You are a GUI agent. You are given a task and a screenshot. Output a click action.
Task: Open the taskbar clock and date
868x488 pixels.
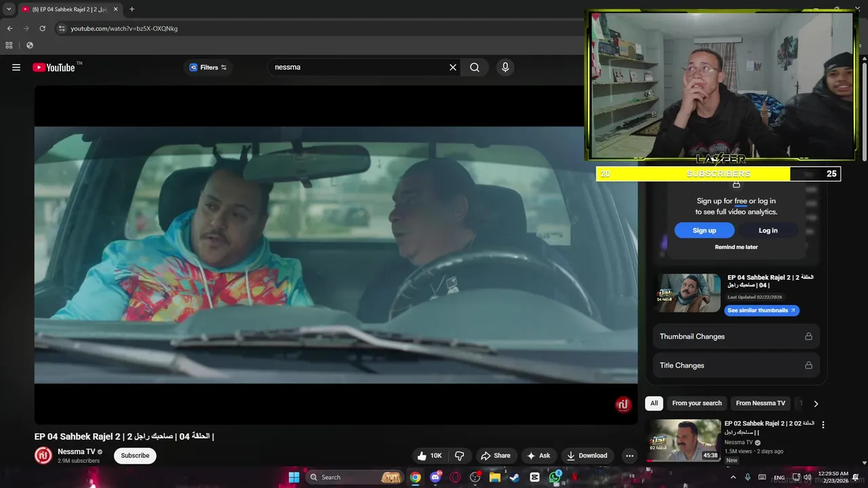click(833, 477)
